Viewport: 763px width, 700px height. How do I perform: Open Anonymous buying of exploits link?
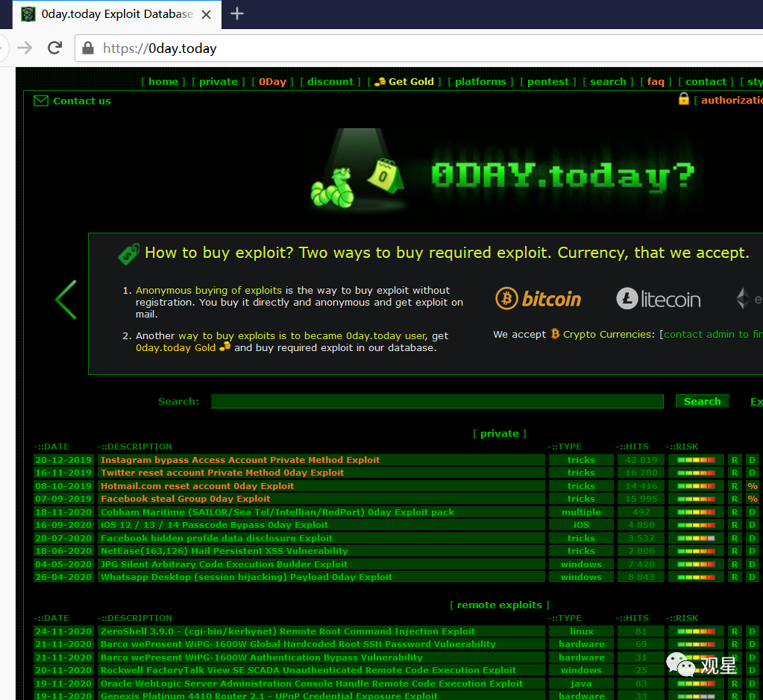(208, 290)
